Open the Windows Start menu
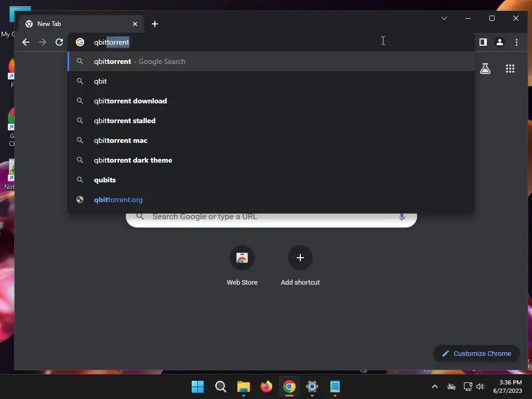Image resolution: width=532 pixels, height=399 pixels. point(197,387)
